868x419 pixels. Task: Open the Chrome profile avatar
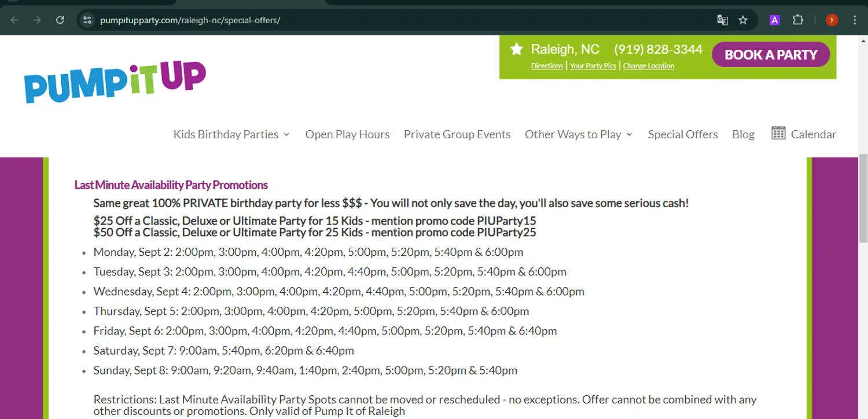coord(832,20)
